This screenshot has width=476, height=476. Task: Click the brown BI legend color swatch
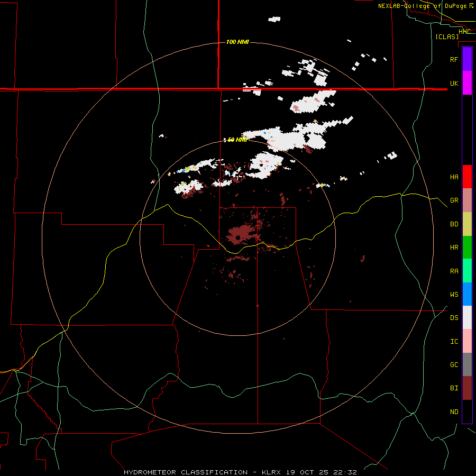tap(467, 388)
